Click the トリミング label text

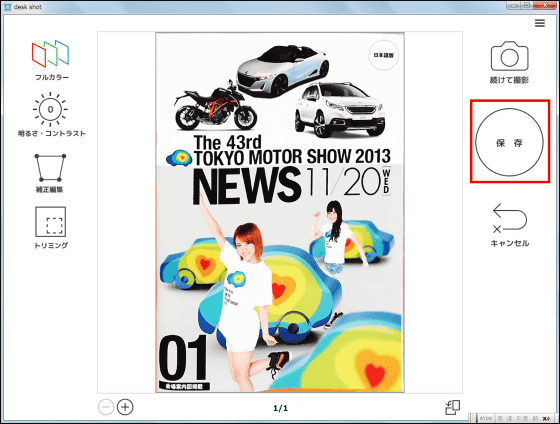pos(51,245)
